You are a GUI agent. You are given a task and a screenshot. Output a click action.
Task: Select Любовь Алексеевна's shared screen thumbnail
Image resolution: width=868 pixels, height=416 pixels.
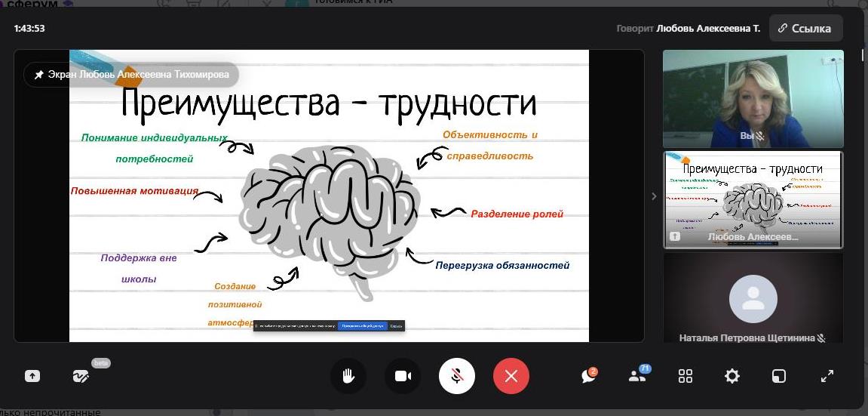[x=753, y=199]
